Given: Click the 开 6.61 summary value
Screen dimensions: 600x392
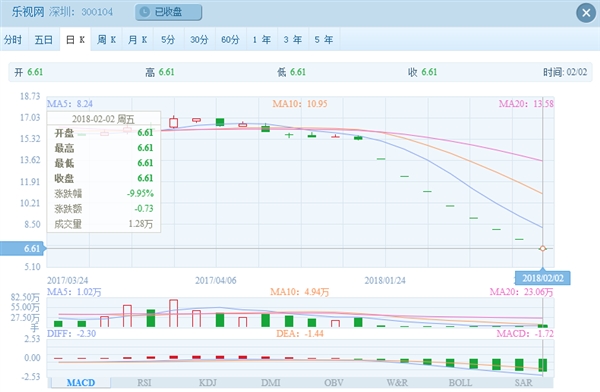Looking at the screenshot, I should (x=29, y=72).
